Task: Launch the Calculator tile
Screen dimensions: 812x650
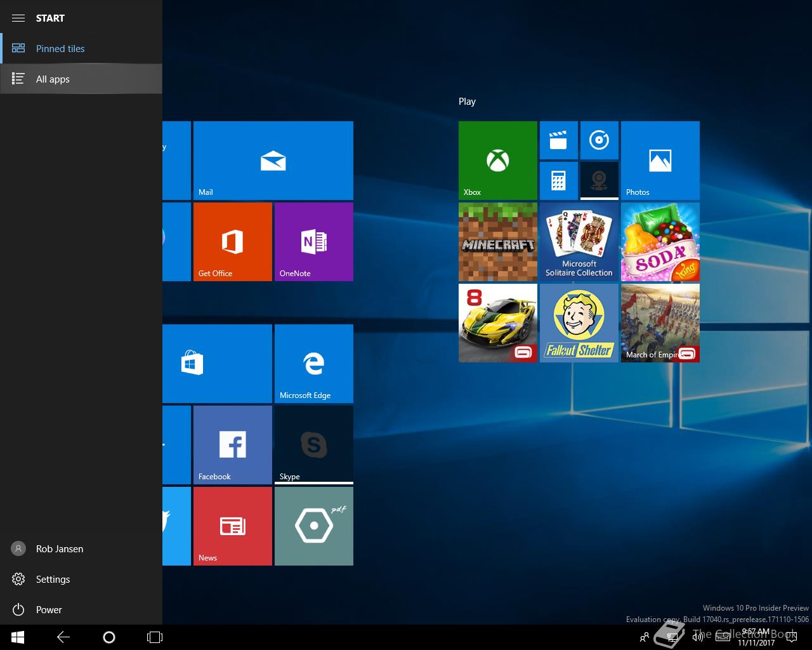Action: coord(559,181)
